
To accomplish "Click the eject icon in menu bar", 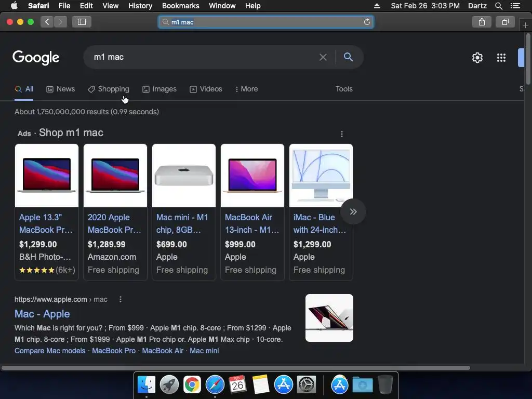I will [377, 6].
